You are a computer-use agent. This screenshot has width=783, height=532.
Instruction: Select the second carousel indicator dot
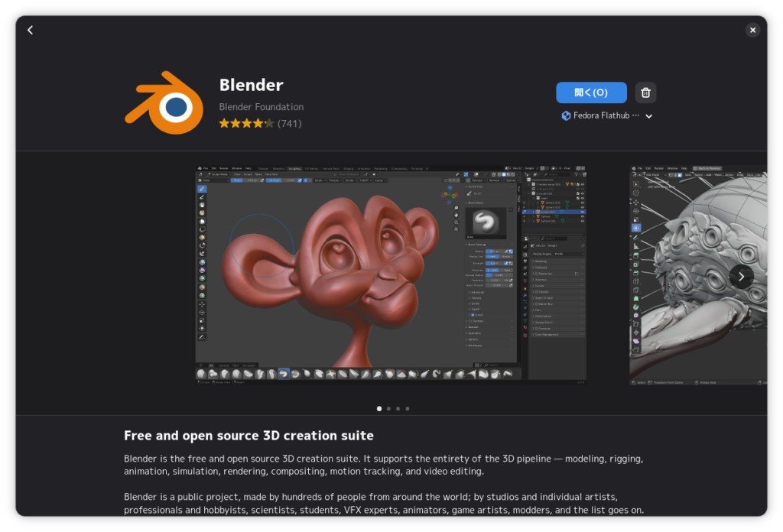tap(388, 409)
